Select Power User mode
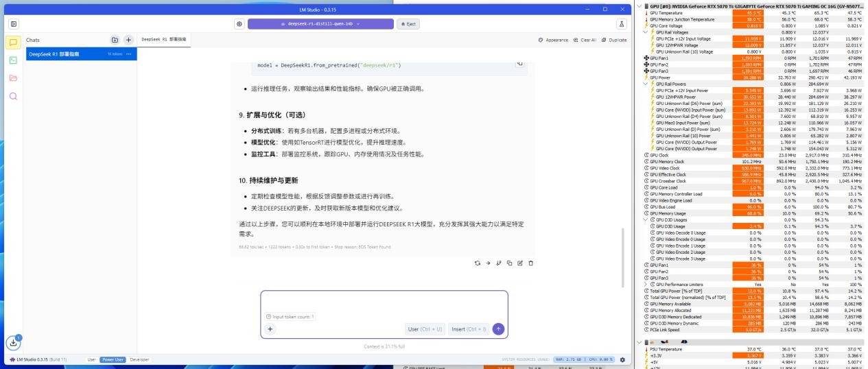Viewport: 868px width, 369px height. tap(113, 359)
